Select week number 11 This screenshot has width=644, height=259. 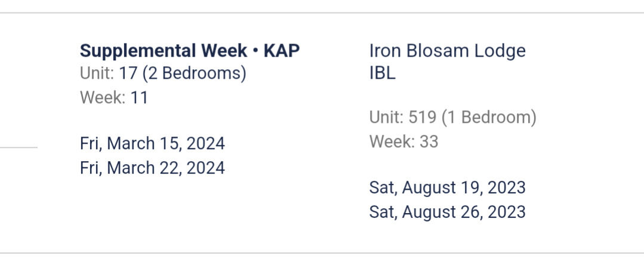(139, 98)
